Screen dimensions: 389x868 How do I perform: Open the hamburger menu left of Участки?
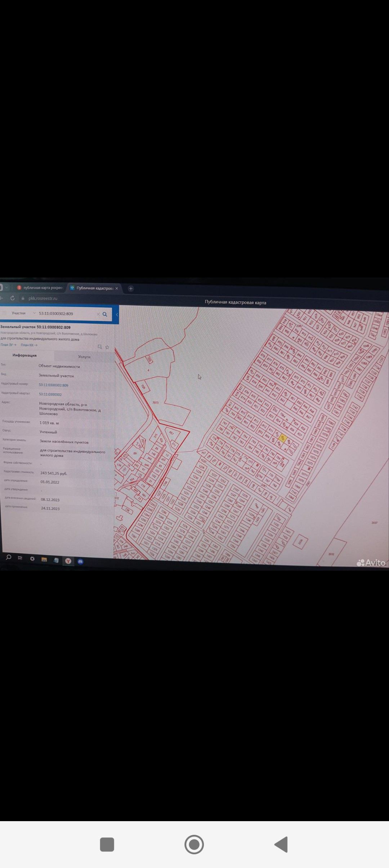[x=4, y=313]
